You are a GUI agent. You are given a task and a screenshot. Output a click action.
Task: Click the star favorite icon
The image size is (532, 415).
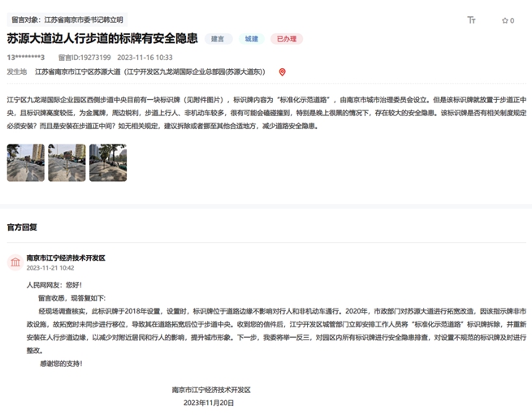click(504, 20)
